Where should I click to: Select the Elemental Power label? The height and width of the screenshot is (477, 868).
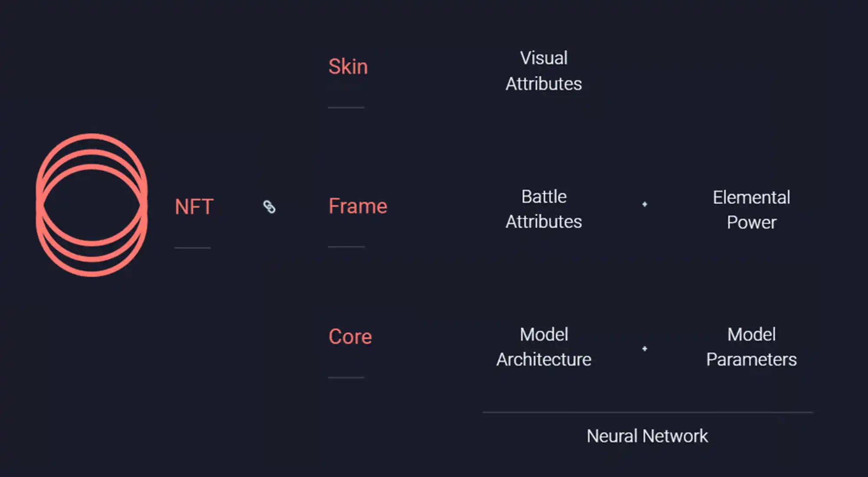751,210
